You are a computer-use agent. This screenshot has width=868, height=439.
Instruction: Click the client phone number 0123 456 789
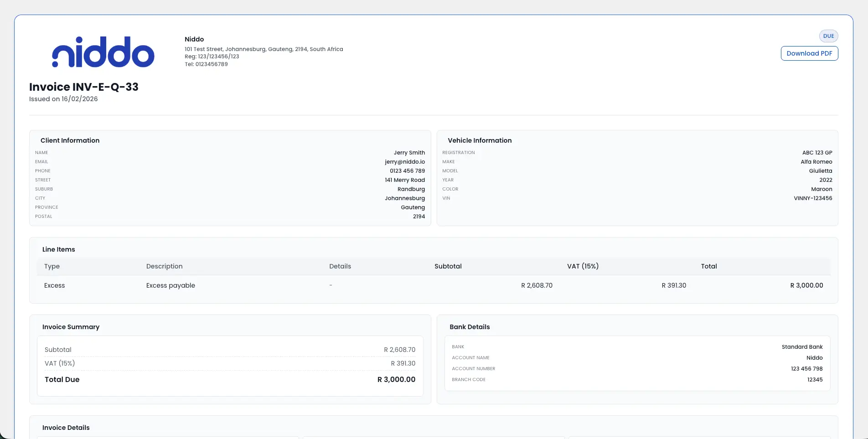click(407, 171)
